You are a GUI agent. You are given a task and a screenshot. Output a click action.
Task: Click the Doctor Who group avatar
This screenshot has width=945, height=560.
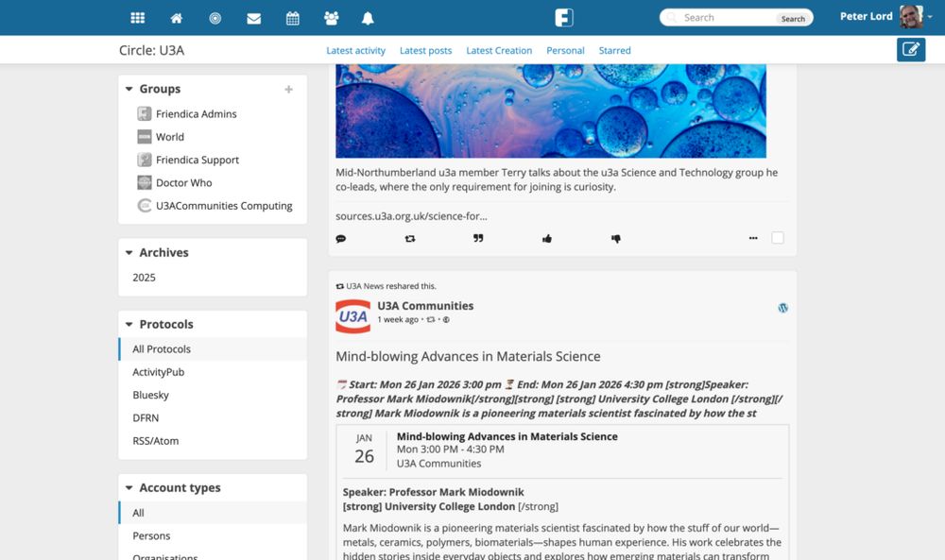(144, 182)
